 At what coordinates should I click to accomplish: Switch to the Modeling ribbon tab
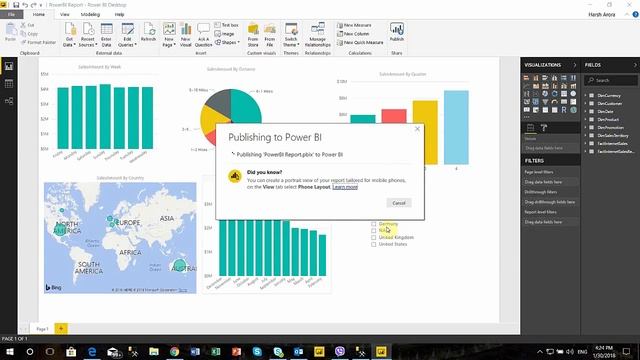click(x=90, y=14)
